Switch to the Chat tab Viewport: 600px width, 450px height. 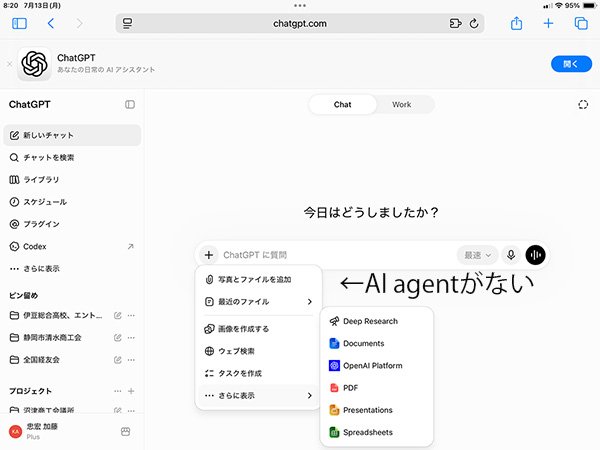342,104
